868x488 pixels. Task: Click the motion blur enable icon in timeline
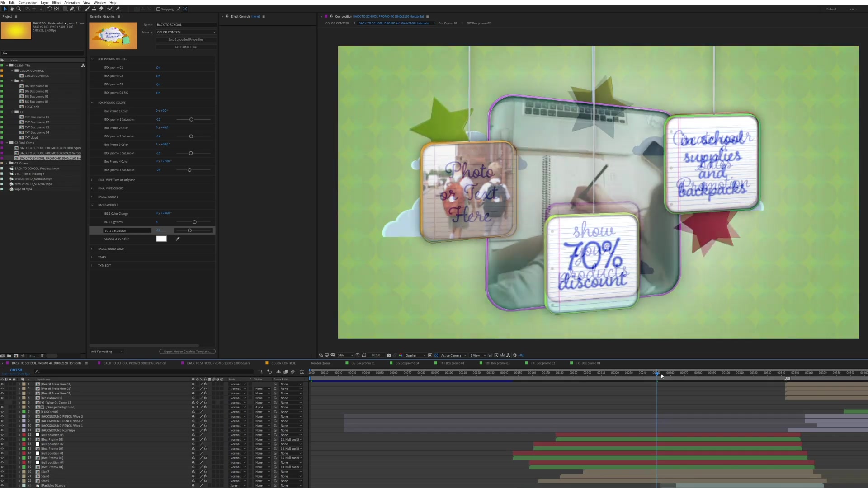pyautogui.click(x=293, y=371)
